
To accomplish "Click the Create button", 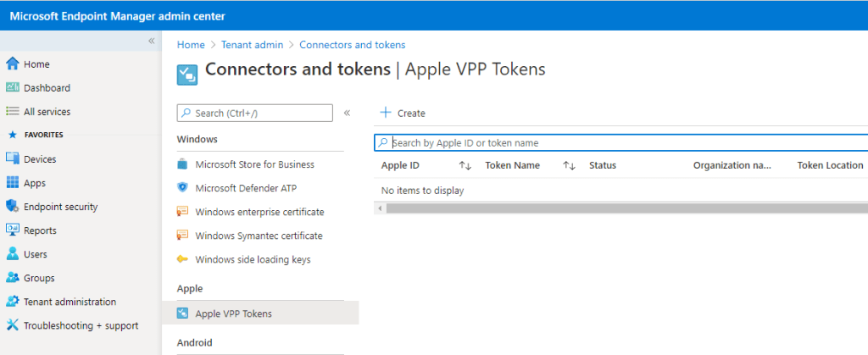I will coord(403,113).
